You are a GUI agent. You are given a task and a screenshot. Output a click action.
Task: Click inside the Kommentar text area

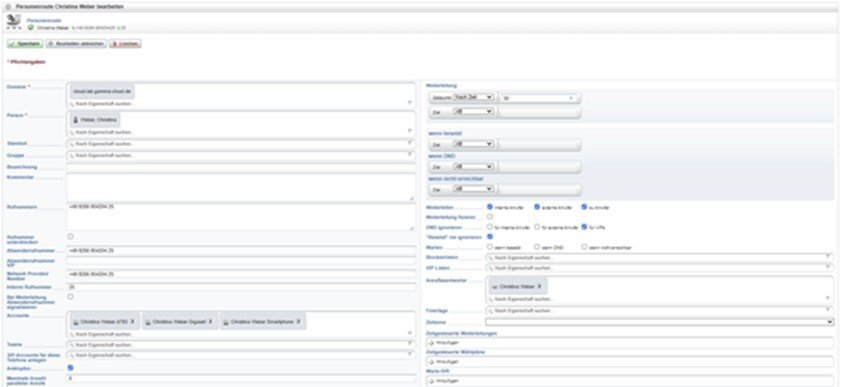tap(241, 188)
